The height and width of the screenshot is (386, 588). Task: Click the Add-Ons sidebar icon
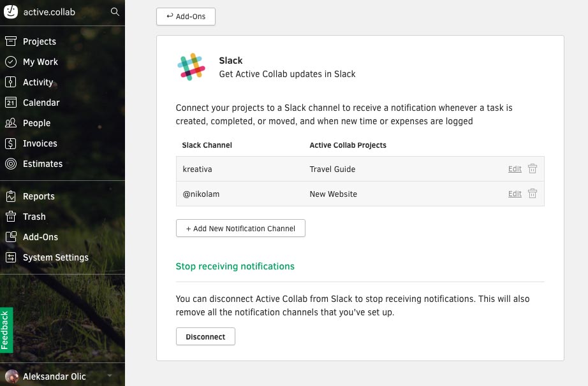(x=11, y=237)
